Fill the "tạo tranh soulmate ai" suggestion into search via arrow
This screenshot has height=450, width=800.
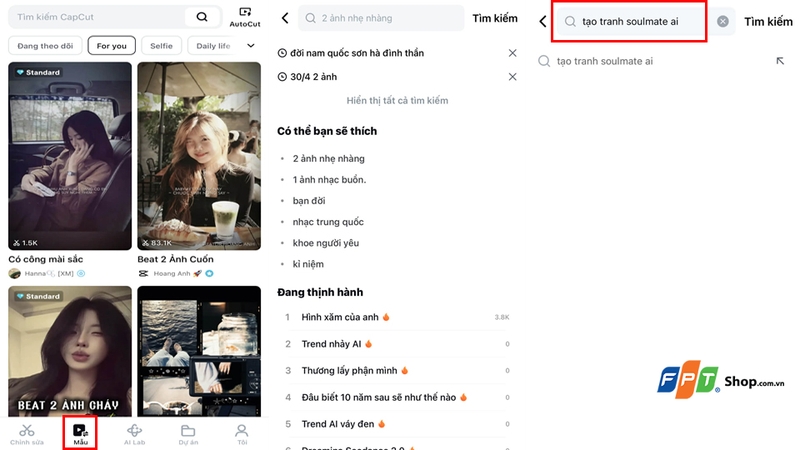780,61
